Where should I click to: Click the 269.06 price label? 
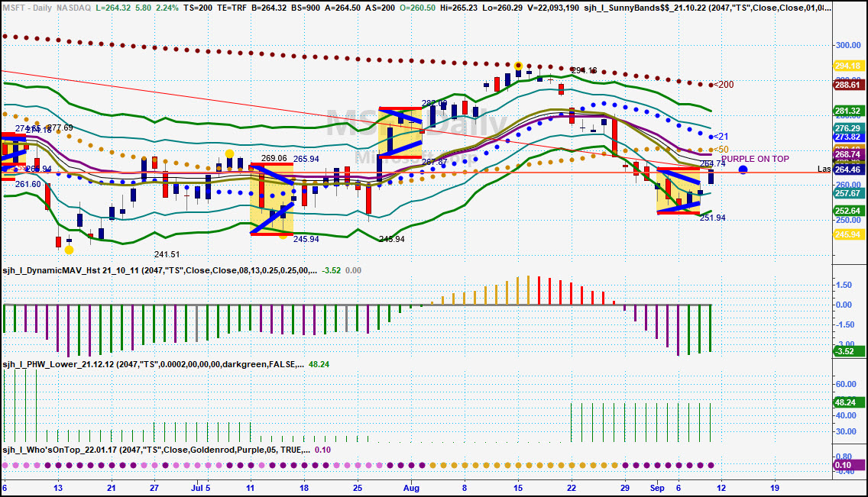(x=274, y=158)
